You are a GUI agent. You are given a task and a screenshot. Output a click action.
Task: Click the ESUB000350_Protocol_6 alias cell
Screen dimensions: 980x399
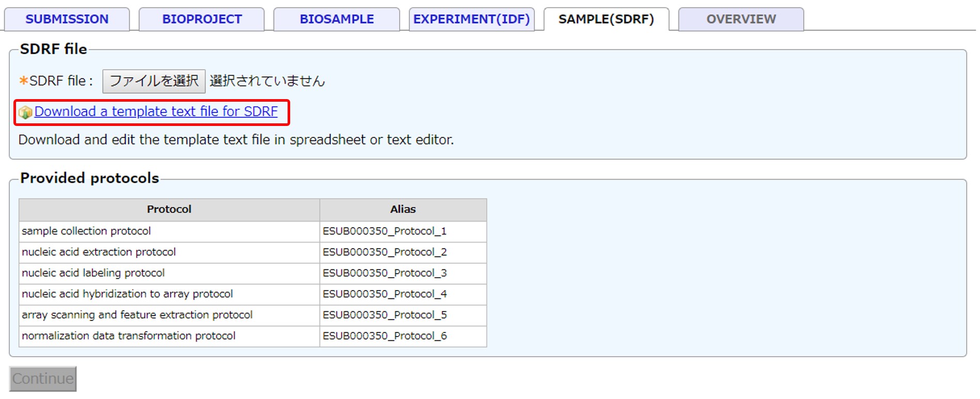pyautogui.click(x=385, y=336)
